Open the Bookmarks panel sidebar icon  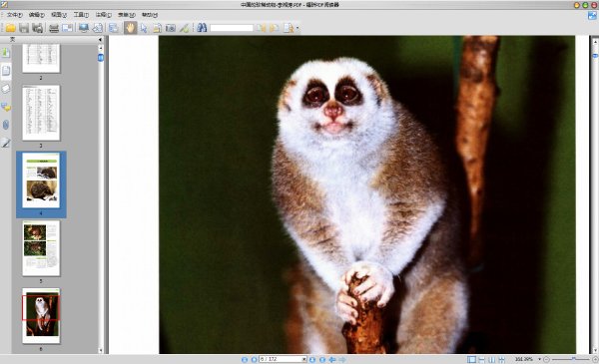pos(6,53)
